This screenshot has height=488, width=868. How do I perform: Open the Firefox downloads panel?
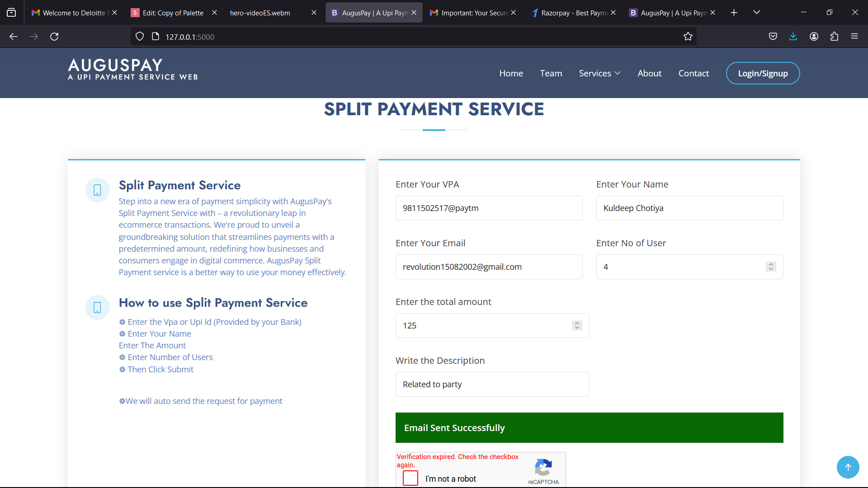point(793,37)
